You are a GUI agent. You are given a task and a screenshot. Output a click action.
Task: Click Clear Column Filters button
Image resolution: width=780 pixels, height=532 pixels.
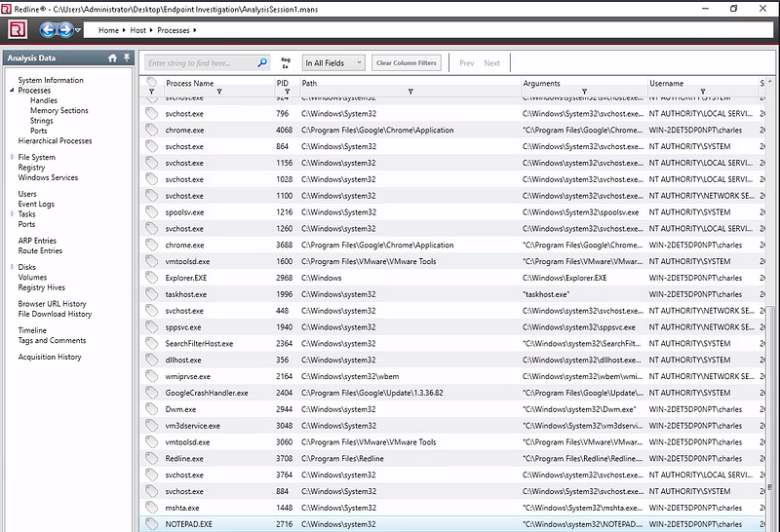pos(406,63)
